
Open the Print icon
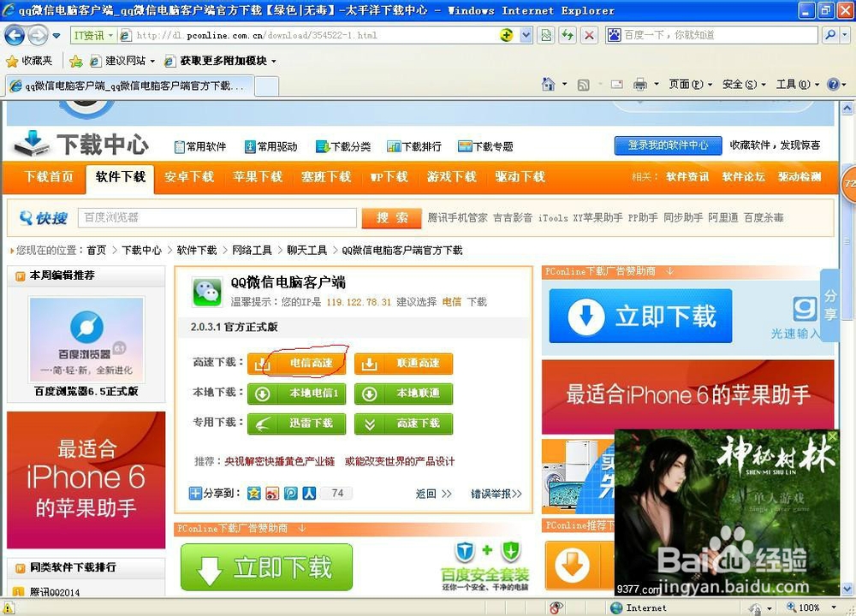640,84
